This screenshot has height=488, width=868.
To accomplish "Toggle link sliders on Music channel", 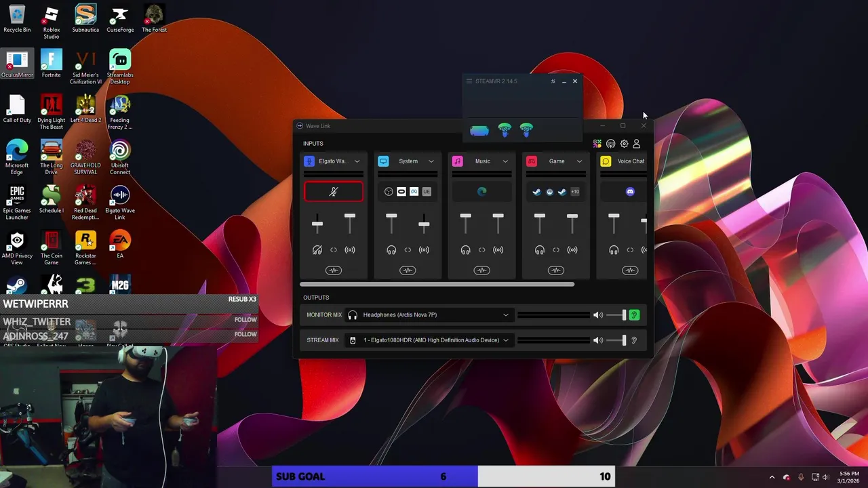I will point(482,250).
